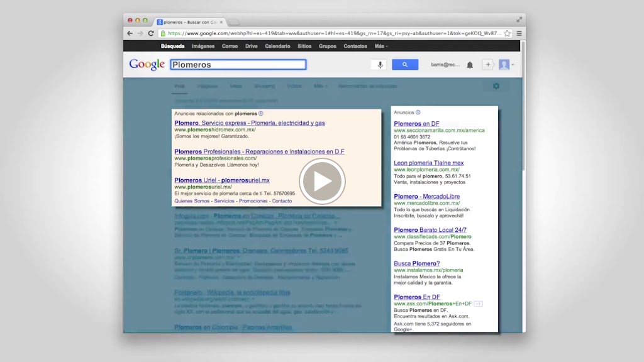
Task: Open Correo in the top bar
Action: (230, 46)
